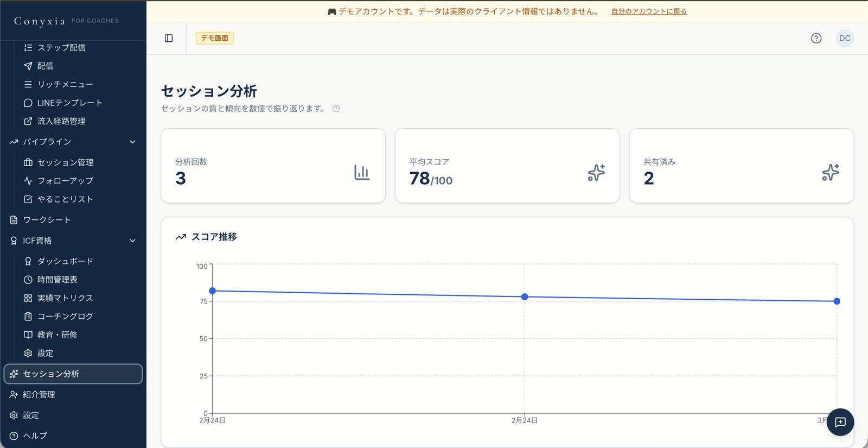The width and height of the screenshot is (868, 448).
Task: Toggle the sidebar panel icon
Action: pos(169,38)
